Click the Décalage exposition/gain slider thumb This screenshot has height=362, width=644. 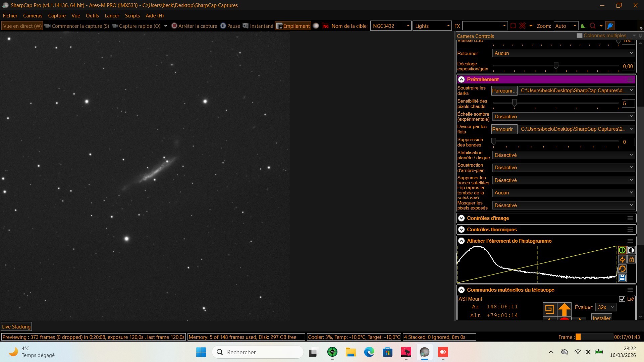tap(556, 66)
